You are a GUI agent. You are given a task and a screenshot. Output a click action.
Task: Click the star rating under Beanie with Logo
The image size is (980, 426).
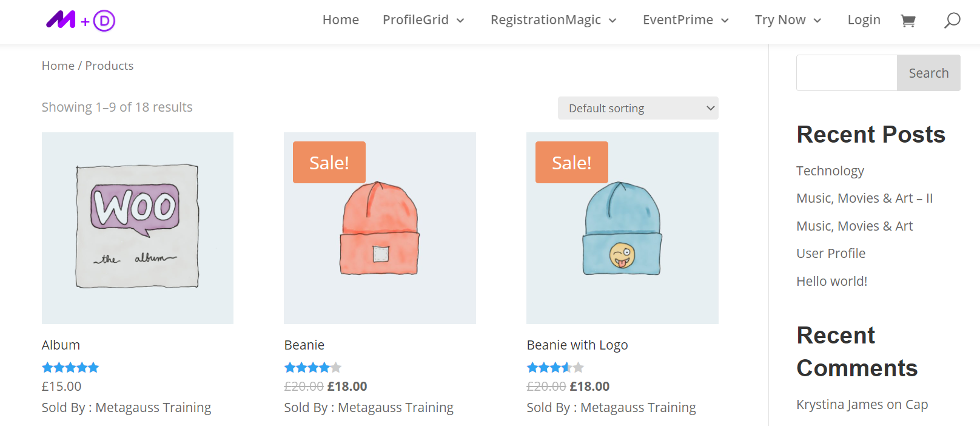pos(554,367)
